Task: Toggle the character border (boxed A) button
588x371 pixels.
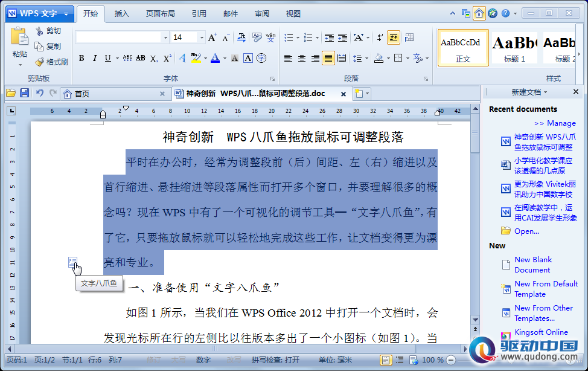Action: coord(248,58)
